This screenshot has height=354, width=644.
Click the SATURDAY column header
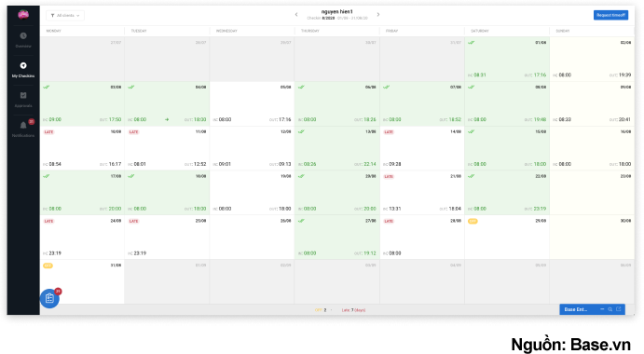click(x=480, y=31)
